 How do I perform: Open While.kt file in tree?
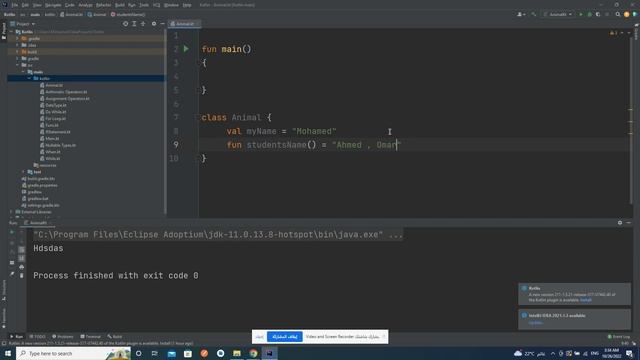click(x=50, y=158)
